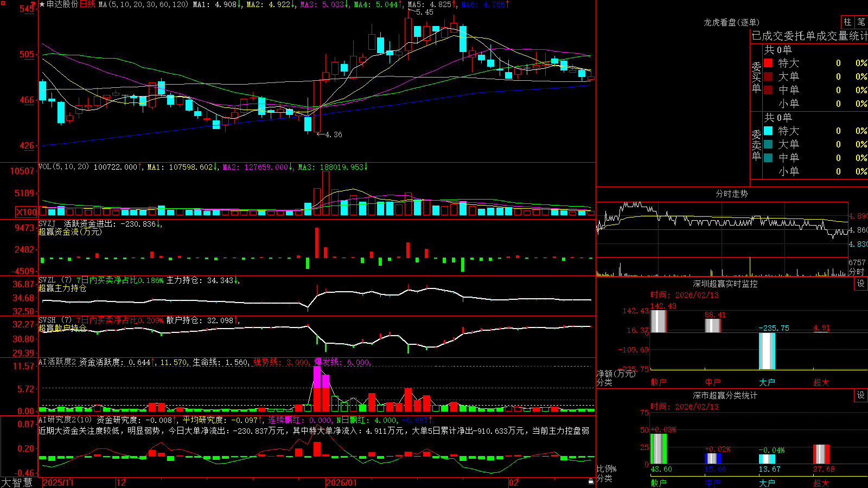Image resolution: width=868 pixels, height=488 pixels.
Task: Click the MA(5,10,20,30,60,120) indicator parameters
Action: tap(144, 4)
